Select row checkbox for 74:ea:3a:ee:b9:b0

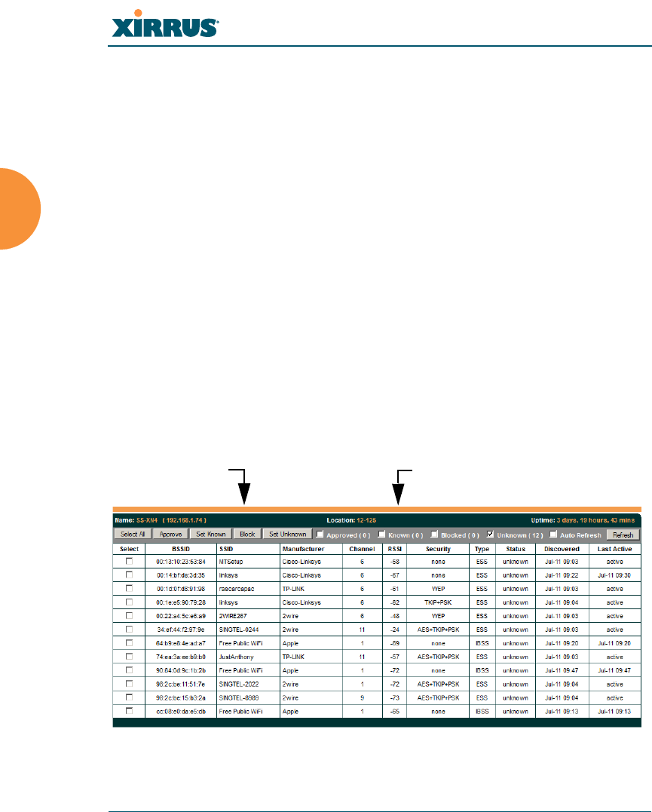point(129,656)
